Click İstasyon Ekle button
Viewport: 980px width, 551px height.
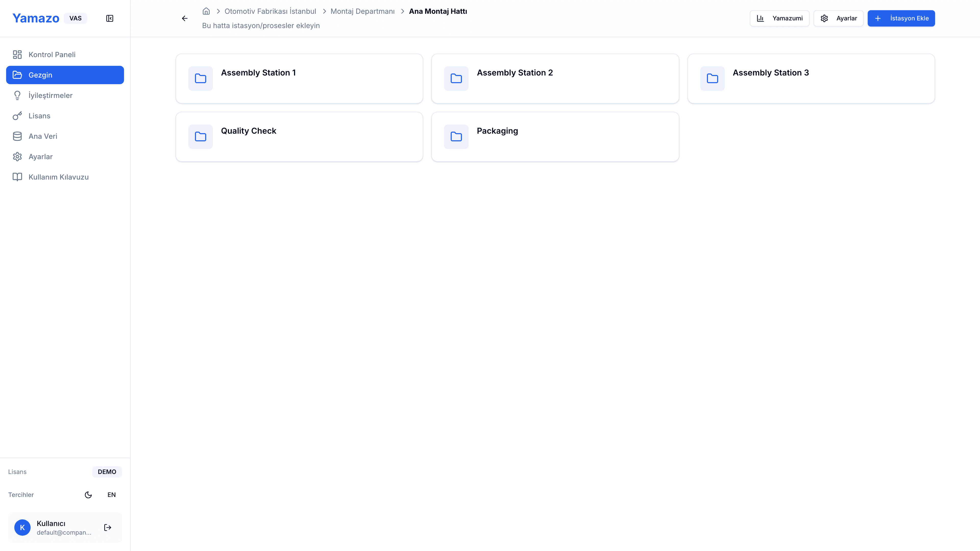(901, 18)
